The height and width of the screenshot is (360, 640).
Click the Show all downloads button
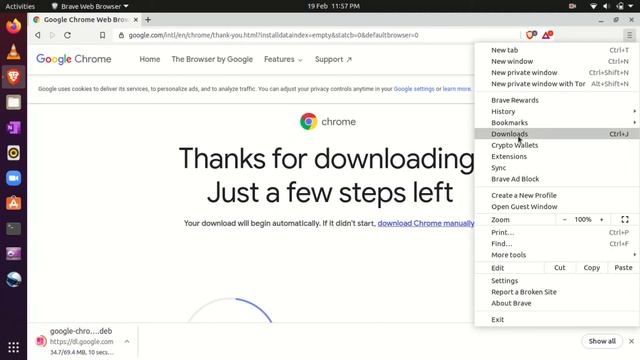point(602,341)
